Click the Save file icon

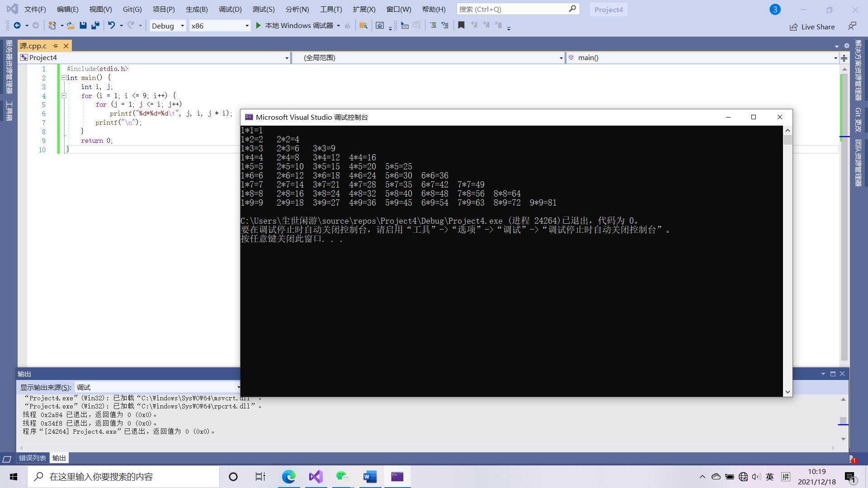(83, 26)
